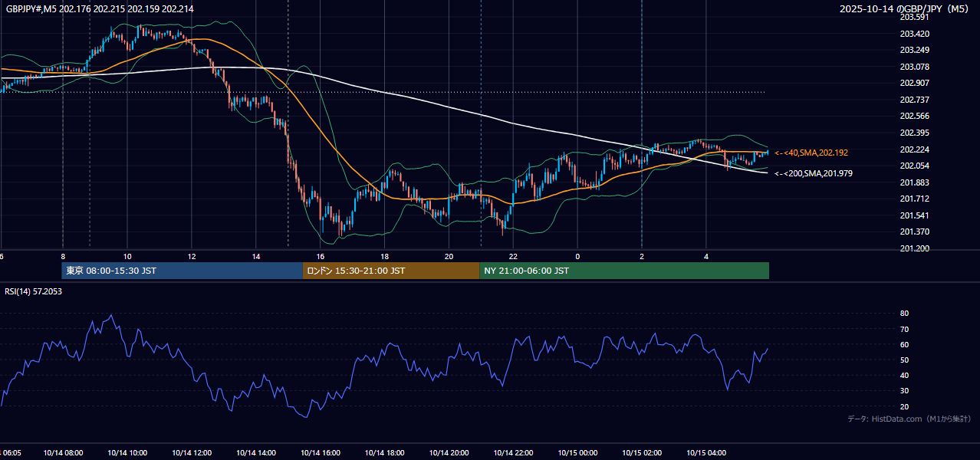Click the 10/14 14:00 time label
The height and width of the screenshot is (460, 980).
pos(256,452)
